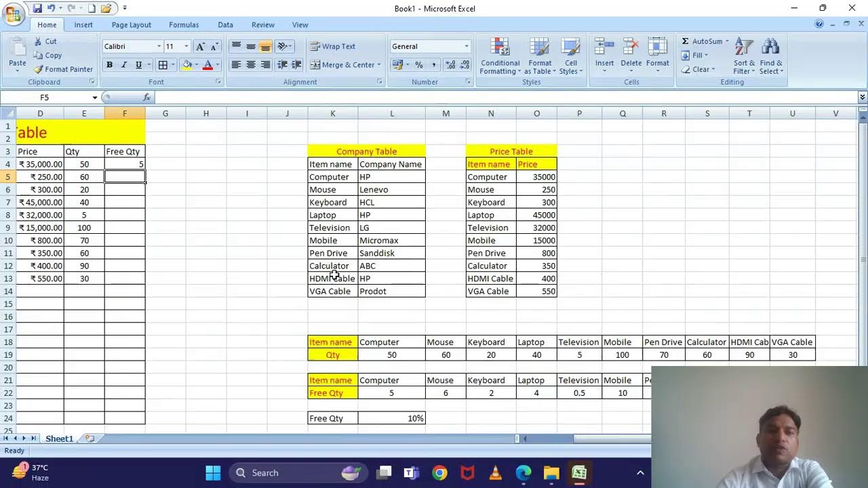Toggle bold formatting
The width and height of the screenshot is (868, 488).
(x=109, y=65)
